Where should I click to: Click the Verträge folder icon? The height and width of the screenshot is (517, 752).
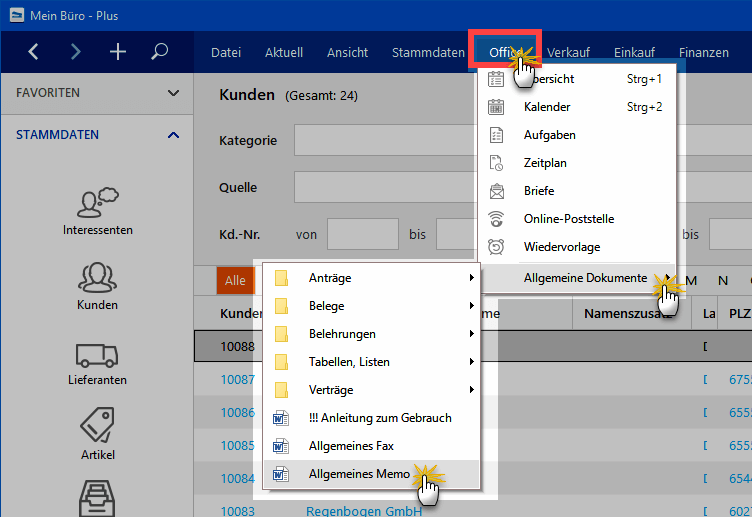click(281, 390)
